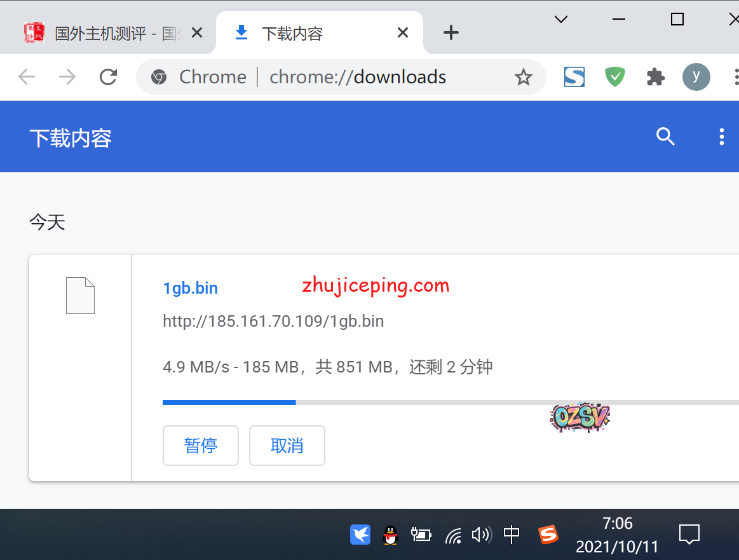
Task: Open the Sogou input method tray icon
Action: point(548,535)
